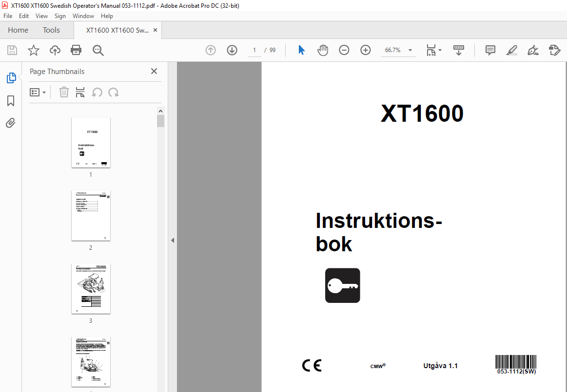The image size is (567, 392).
Task: Click the thumbnails panel scrollbar thumb
Action: 161,121
